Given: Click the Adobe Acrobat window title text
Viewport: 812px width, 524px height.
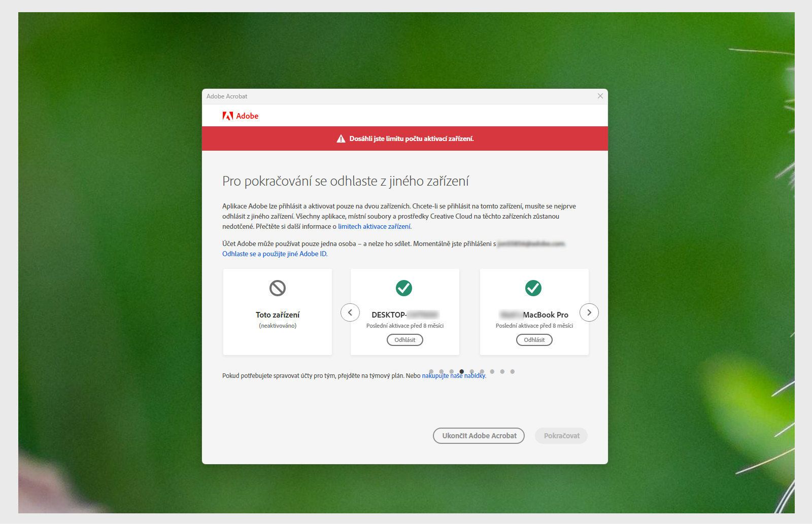Looking at the screenshot, I should coord(227,96).
